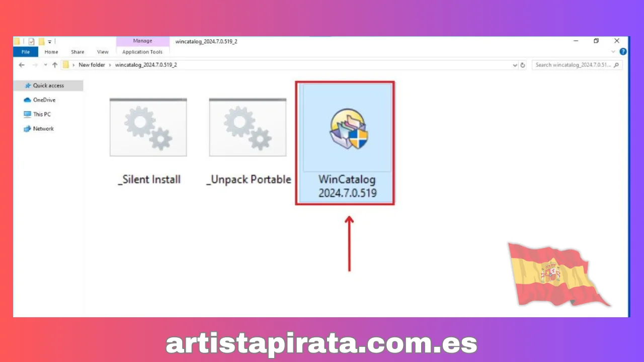Click the Manage contextual tab header

[142, 41]
